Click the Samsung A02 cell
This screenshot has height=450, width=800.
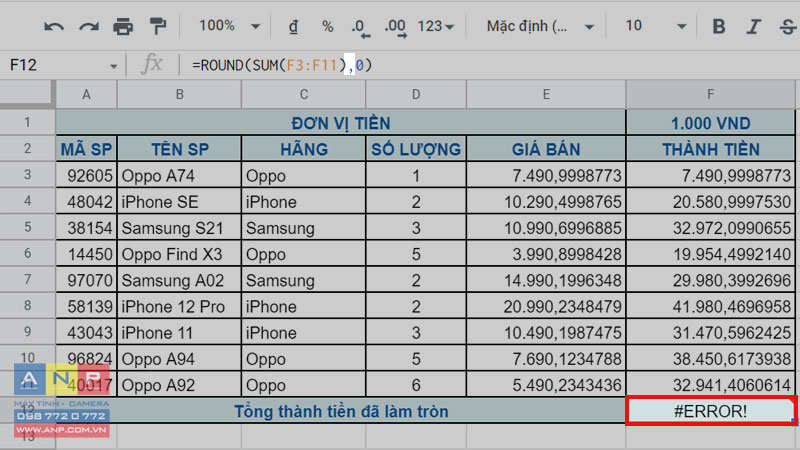tap(179, 280)
